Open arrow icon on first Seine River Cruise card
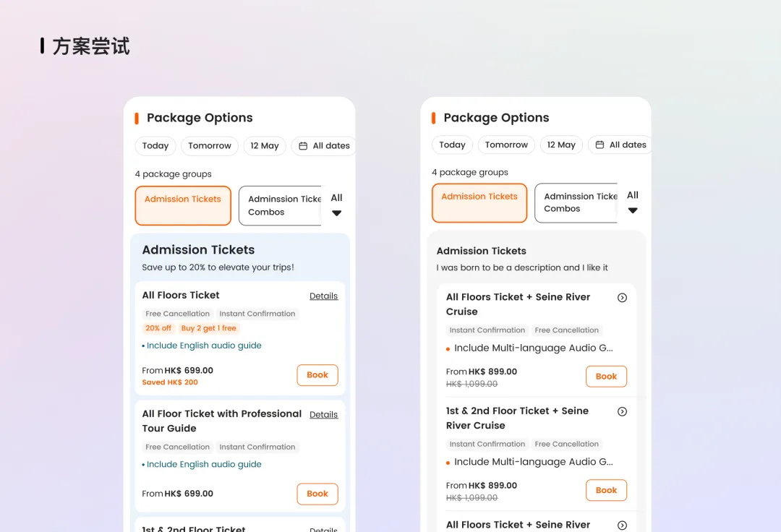The height and width of the screenshot is (532, 781). coord(622,298)
